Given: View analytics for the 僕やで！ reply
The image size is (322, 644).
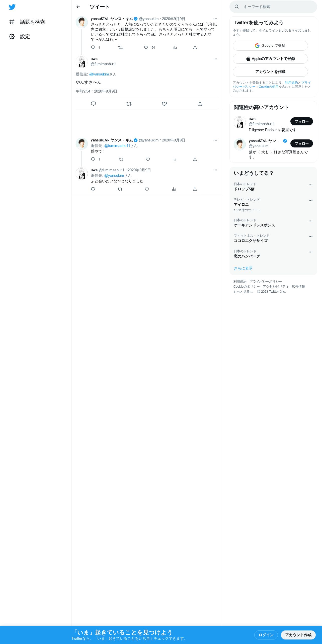Looking at the screenshot, I should 174,159.
